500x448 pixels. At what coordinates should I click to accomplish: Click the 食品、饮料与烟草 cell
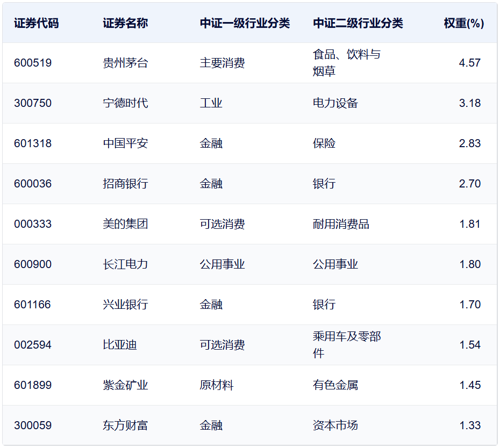pyautogui.click(x=347, y=63)
